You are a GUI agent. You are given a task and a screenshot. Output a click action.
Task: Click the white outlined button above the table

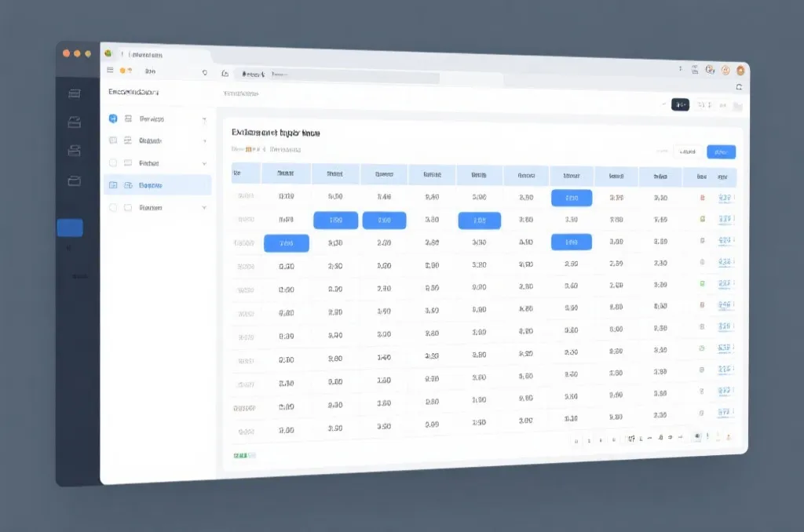tap(688, 151)
